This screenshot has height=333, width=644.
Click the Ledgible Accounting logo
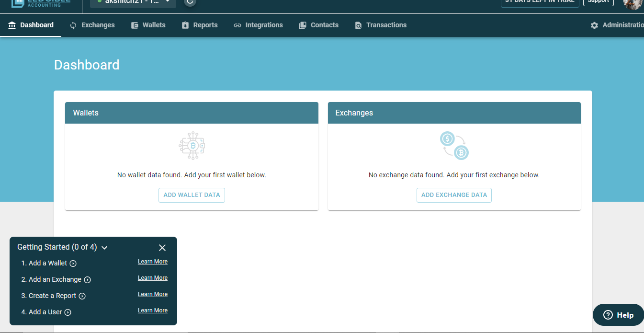[41, 3]
